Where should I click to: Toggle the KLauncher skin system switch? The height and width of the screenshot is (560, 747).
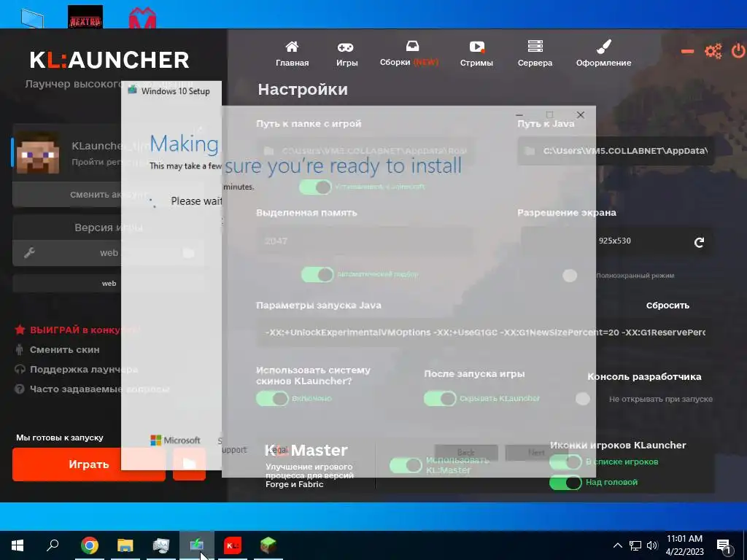click(x=273, y=399)
